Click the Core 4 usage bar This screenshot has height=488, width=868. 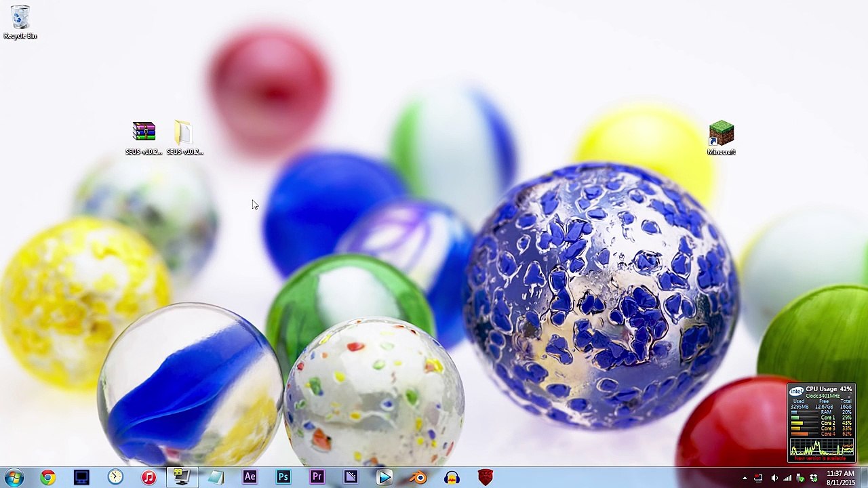coord(805,434)
